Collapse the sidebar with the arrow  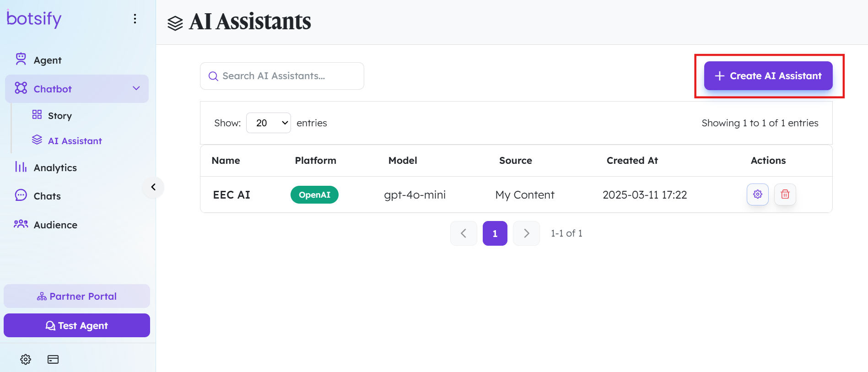point(153,187)
